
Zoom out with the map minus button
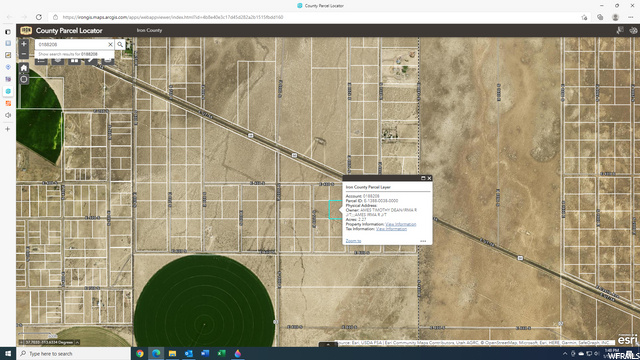click(x=24, y=54)
